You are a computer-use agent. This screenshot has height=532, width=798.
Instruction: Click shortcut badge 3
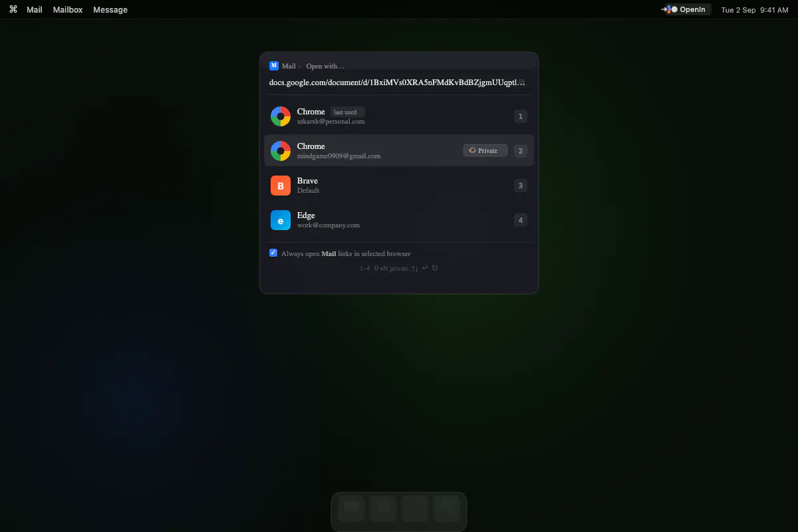521,186
